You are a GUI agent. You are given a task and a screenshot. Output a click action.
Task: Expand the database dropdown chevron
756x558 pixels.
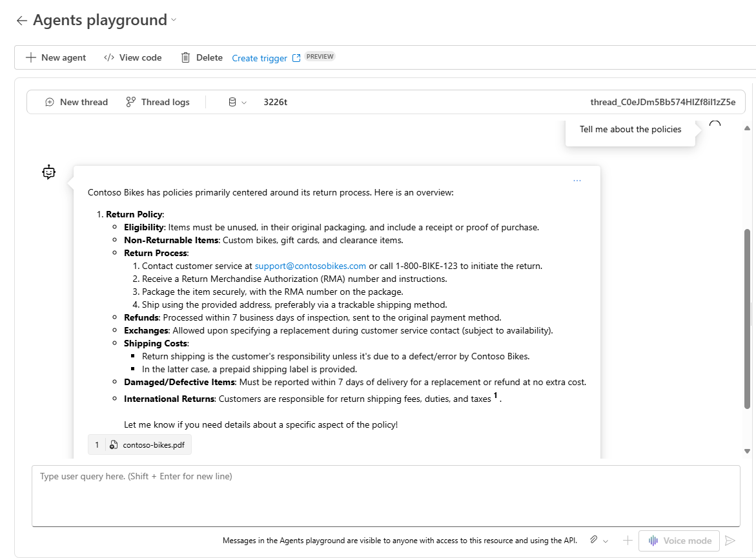[244, 103]
